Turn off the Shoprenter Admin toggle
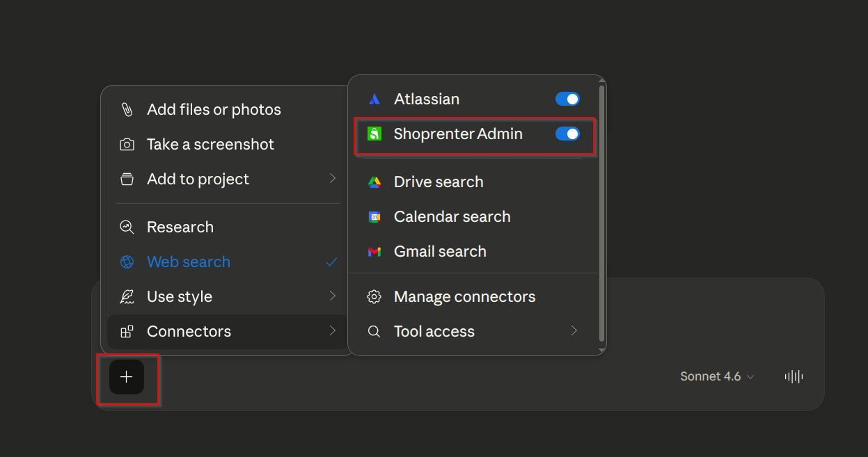The width and height of the screenshot is (868, 457). (x=567, y=134)
